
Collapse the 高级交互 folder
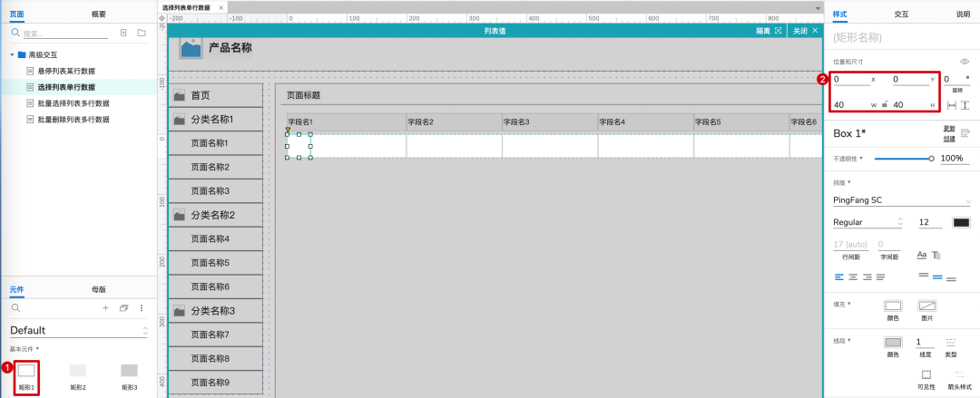13,55
